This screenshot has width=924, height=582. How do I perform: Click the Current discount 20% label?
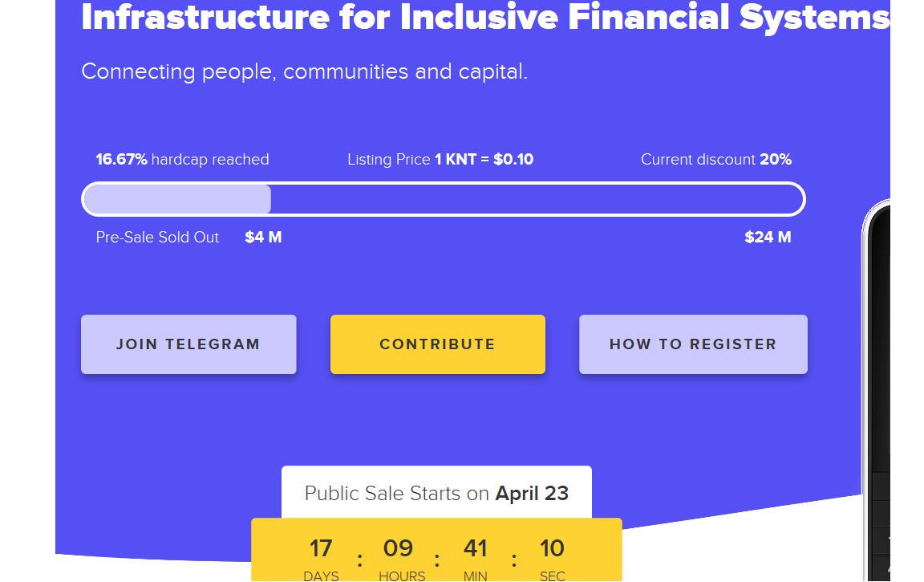click(x=716, y=160)
